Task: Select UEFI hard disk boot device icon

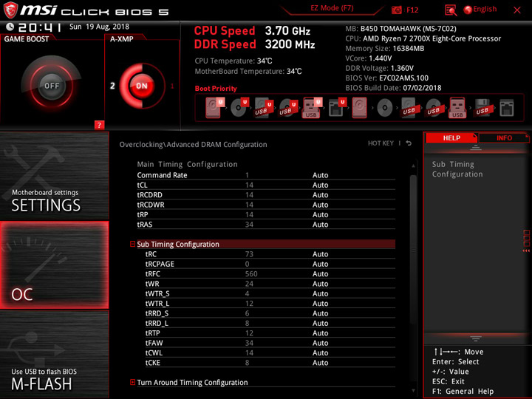Action: 214,108
